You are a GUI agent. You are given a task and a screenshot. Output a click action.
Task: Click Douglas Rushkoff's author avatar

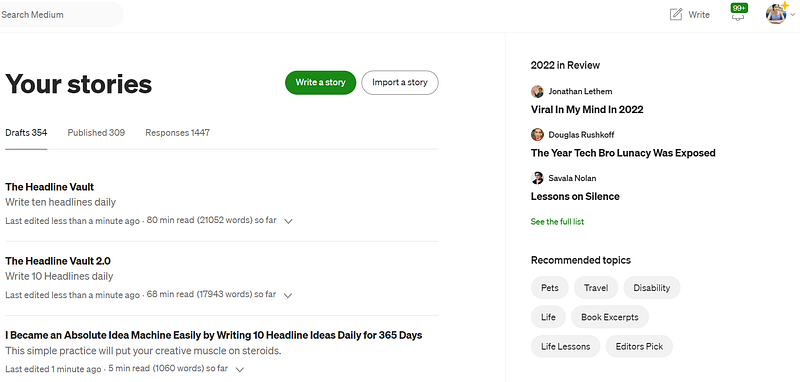pos(537,135)
